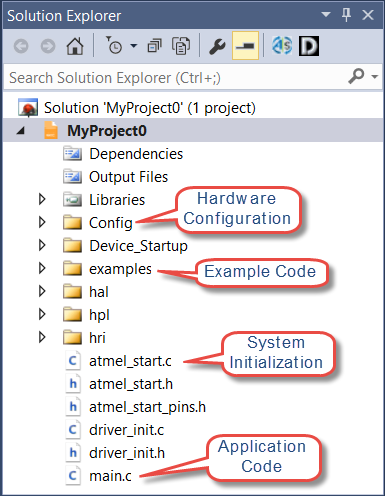Click the C file icon for driver_init.c
The image size is (385, 496).
click(73, 430)
